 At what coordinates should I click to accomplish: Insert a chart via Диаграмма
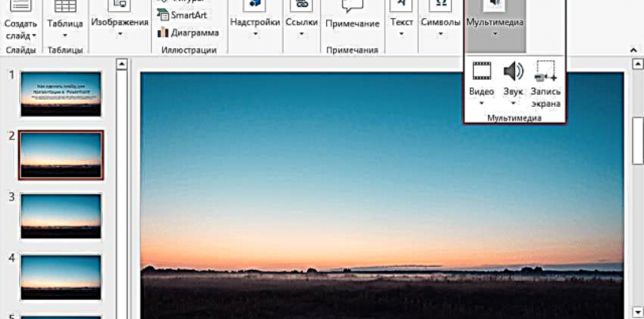(x=188, y=32)
